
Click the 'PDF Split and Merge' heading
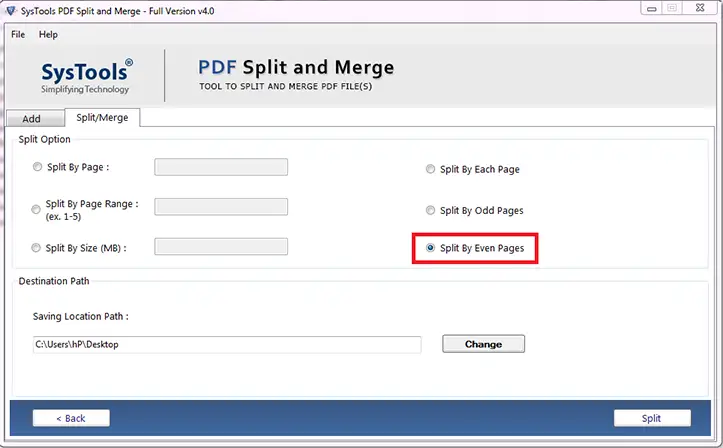click(296, 68)
